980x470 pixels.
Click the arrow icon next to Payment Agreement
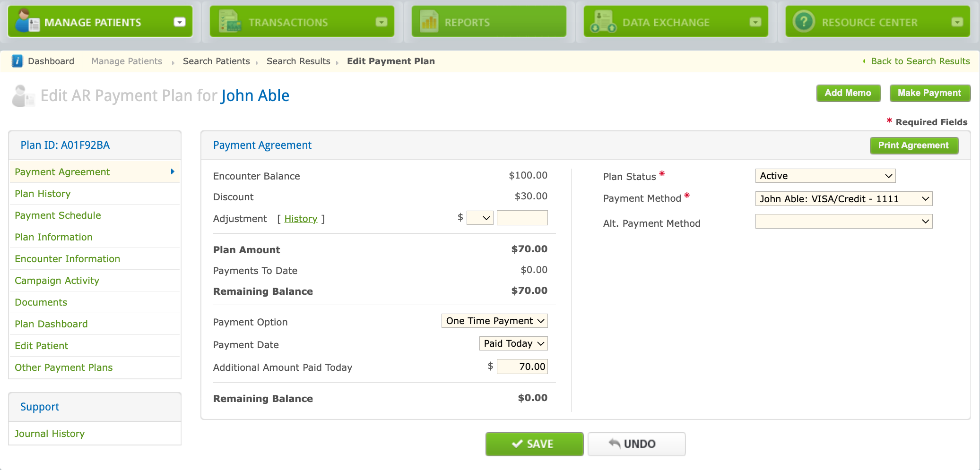pos(173,172)
